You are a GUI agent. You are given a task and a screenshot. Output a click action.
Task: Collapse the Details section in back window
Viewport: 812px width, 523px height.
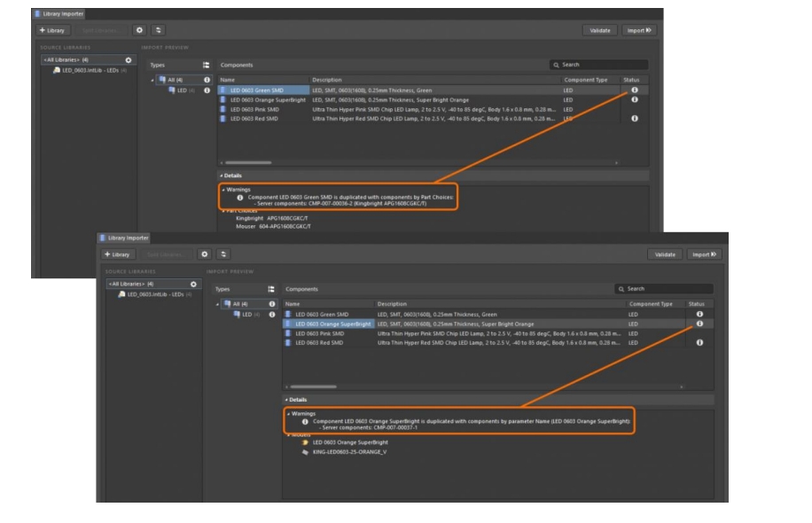tap(221, 176)
